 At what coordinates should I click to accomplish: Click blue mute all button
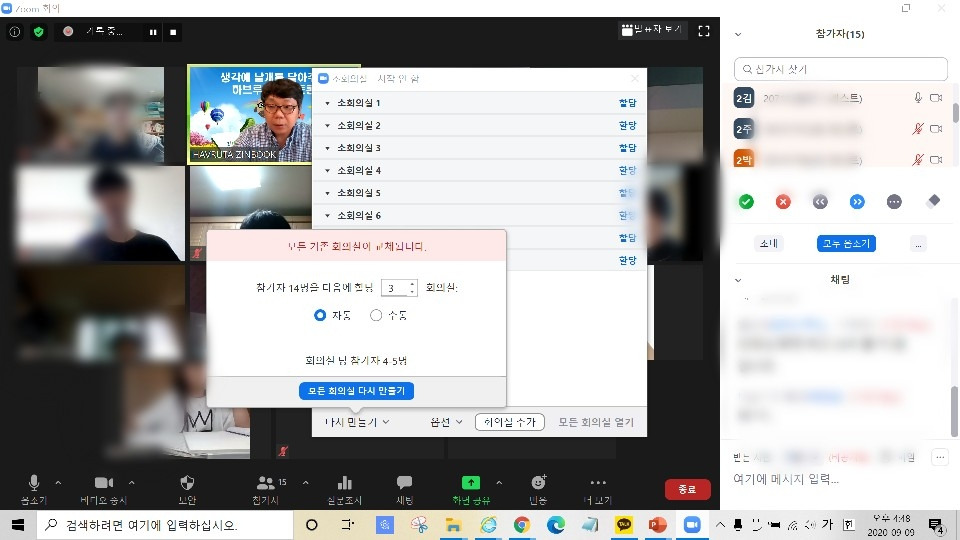(846, 244)
